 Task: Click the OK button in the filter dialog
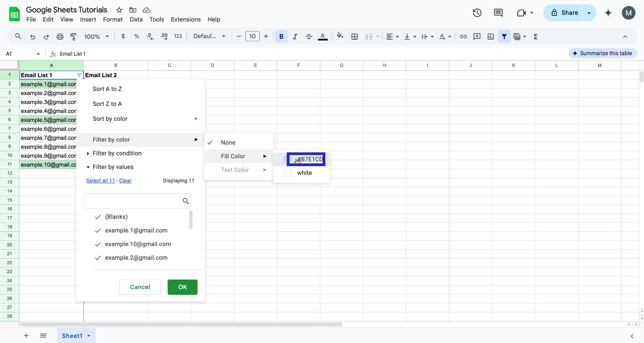[x=182, y=287]
